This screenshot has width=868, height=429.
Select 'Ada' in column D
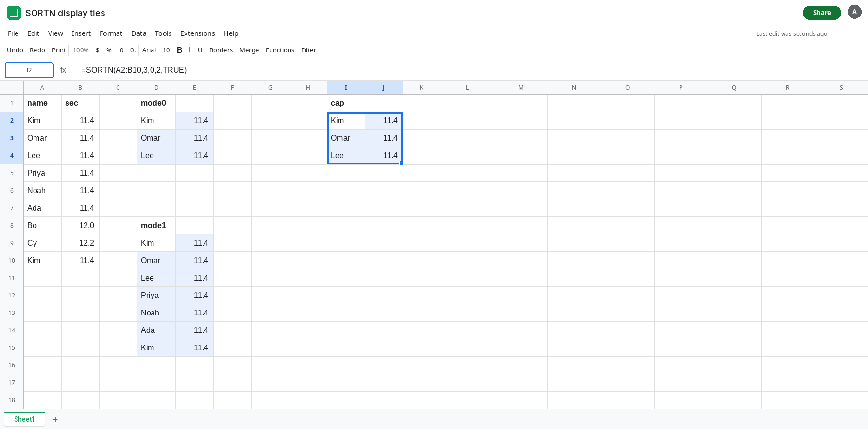click(156, 330)
